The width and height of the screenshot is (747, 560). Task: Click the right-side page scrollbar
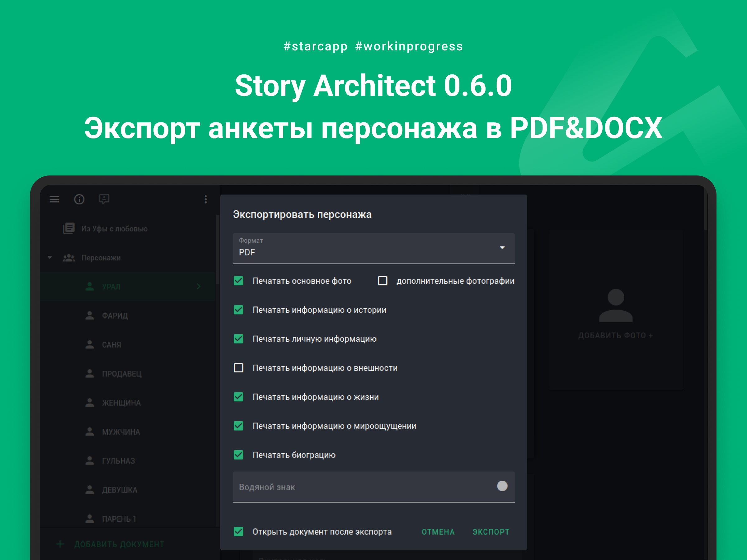pos(706,209)
